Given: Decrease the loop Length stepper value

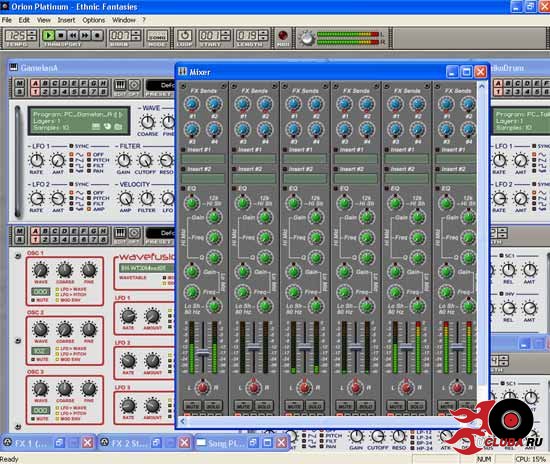Looking at the screenshot, I should click(263, 38).
